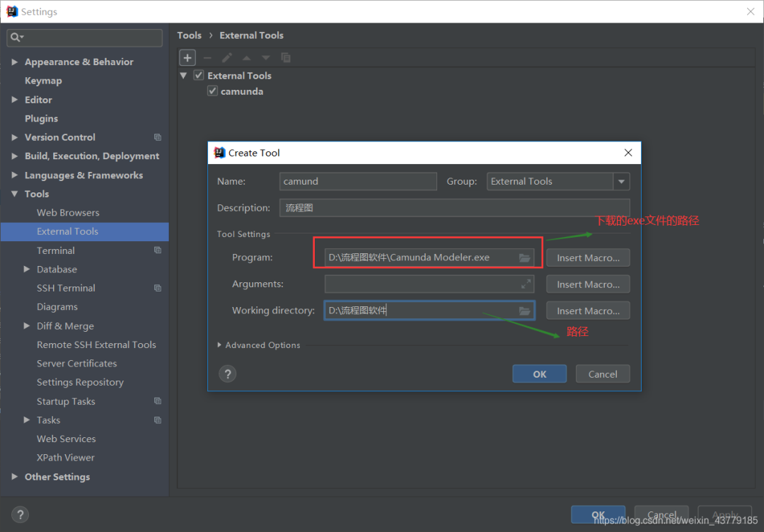Image resolution: width=764 pixels, height=532 pixels.
Task: Browse Working directory via folder icon
Action: click(x=524, y=311)
